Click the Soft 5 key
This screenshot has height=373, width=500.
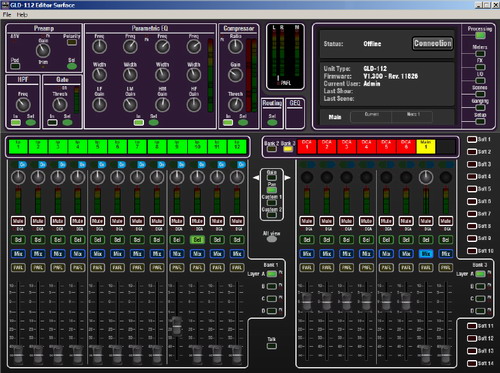pyautogui.click(x=472, y=189)
